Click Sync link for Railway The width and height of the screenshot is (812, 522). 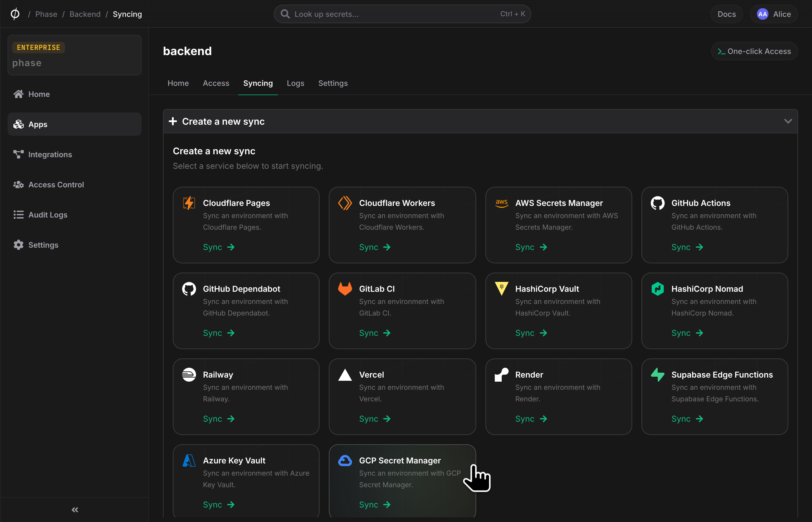tap(219, 419)
